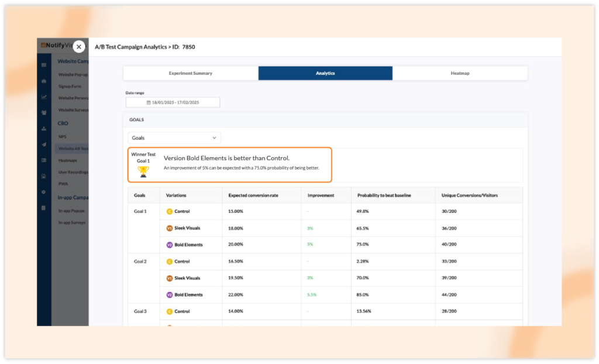Click the Expected conversion rate column header

click(x=253, y=195)
